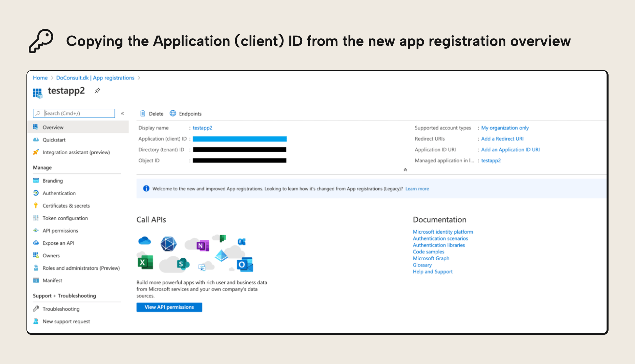Click the Quickstart cloud icon
The width and height of the screenshot is (635, 364).
[x=36, y=139]
